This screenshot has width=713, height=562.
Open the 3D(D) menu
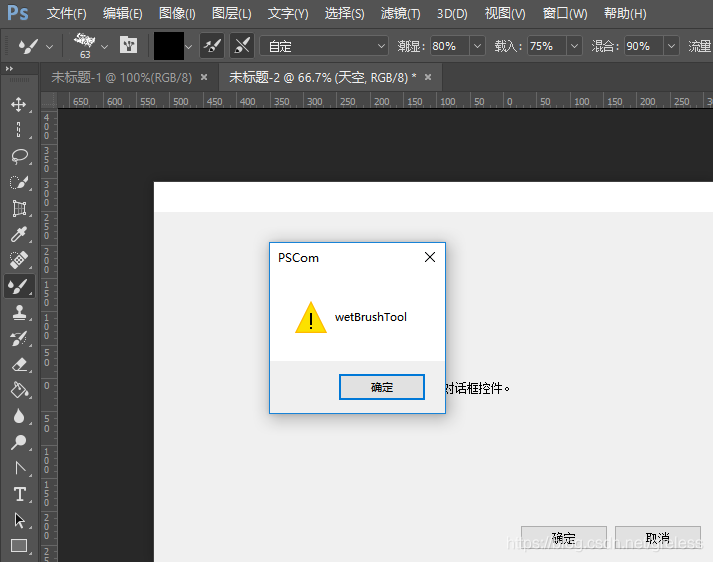click(452, 14)
